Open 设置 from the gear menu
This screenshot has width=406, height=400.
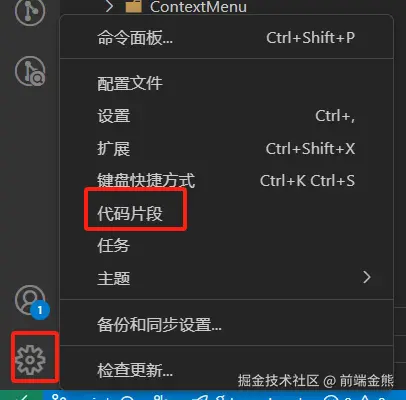point(227,116)
